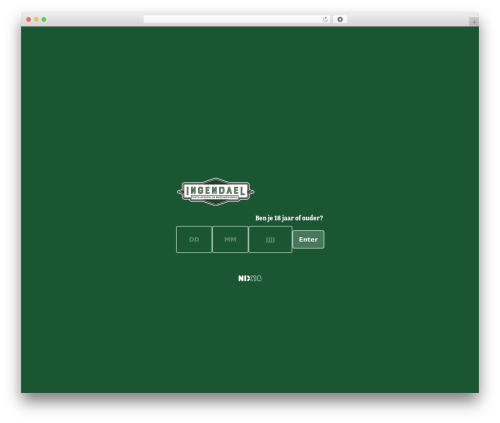Open a new tab with plus button
500x423 pixels.
click(x=474, y=22)
